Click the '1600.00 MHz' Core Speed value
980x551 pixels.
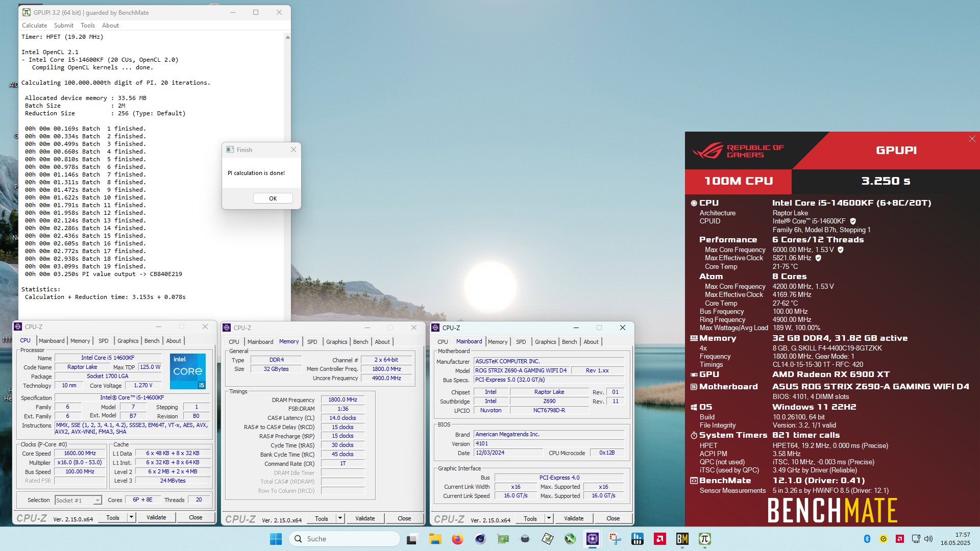80,453
